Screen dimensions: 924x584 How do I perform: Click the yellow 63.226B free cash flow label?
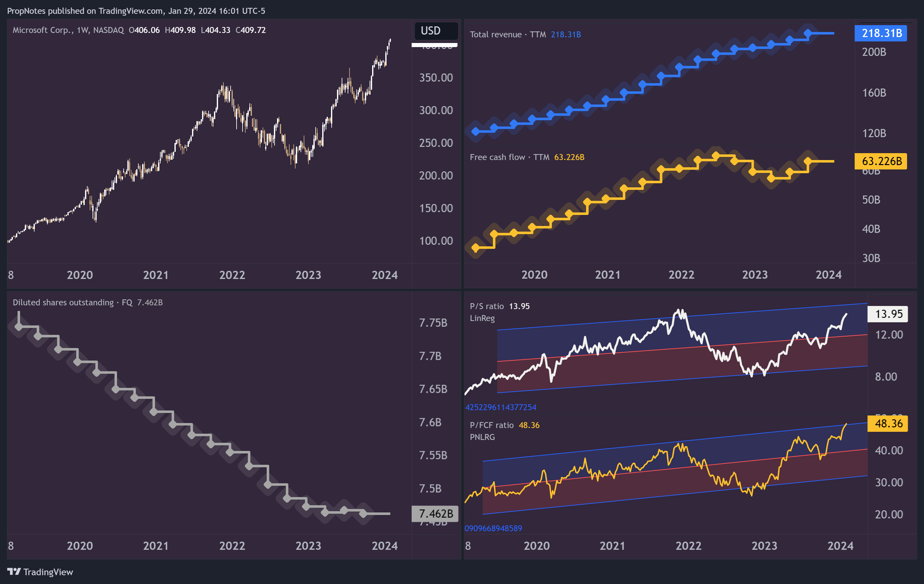point(881,161)
